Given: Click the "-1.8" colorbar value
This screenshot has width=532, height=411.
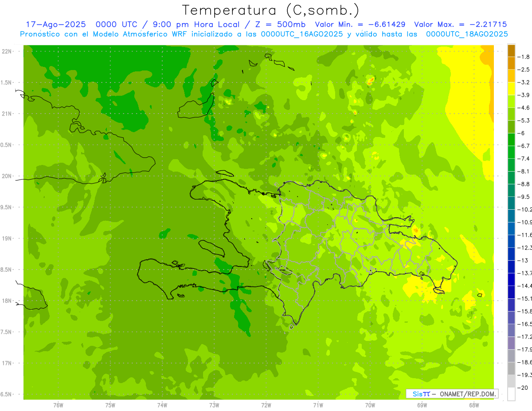Looking at the screenshot, I should point(524,57).
